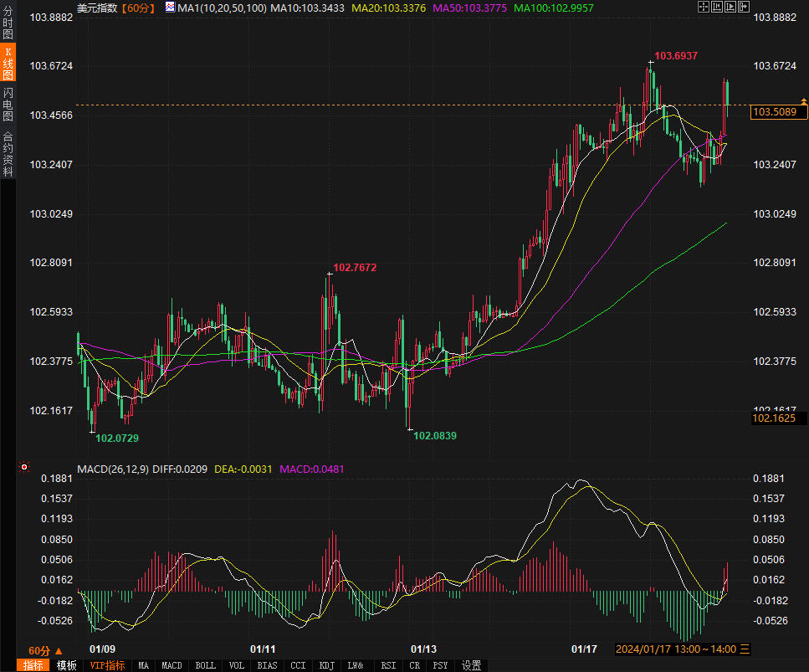Image resolution: width=809 pixels, height=672 pixels.
Task: Toggle the KDJ indicator in bottom bar
Action: 326,665
